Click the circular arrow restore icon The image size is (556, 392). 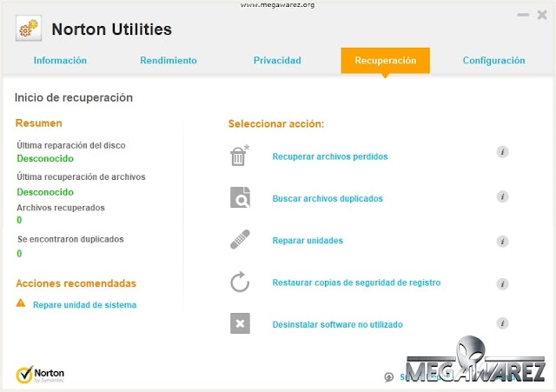[x=240, y=282]
